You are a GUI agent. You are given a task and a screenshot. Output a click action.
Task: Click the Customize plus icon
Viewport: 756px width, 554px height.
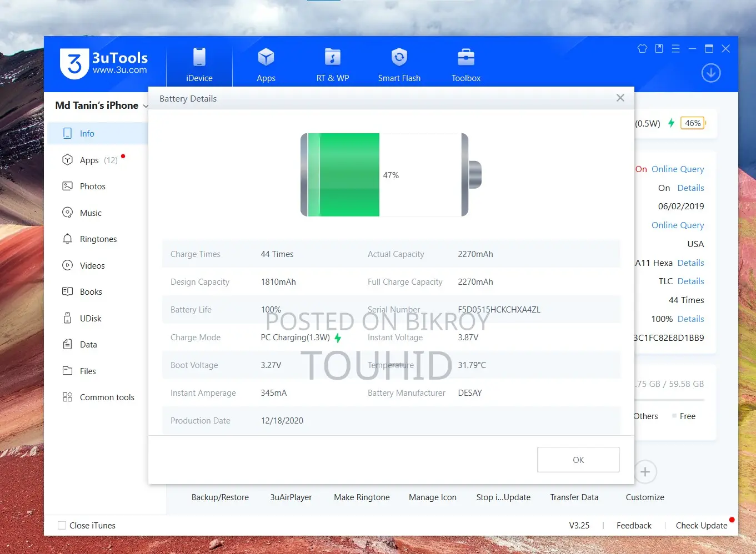tap(645, 472)
